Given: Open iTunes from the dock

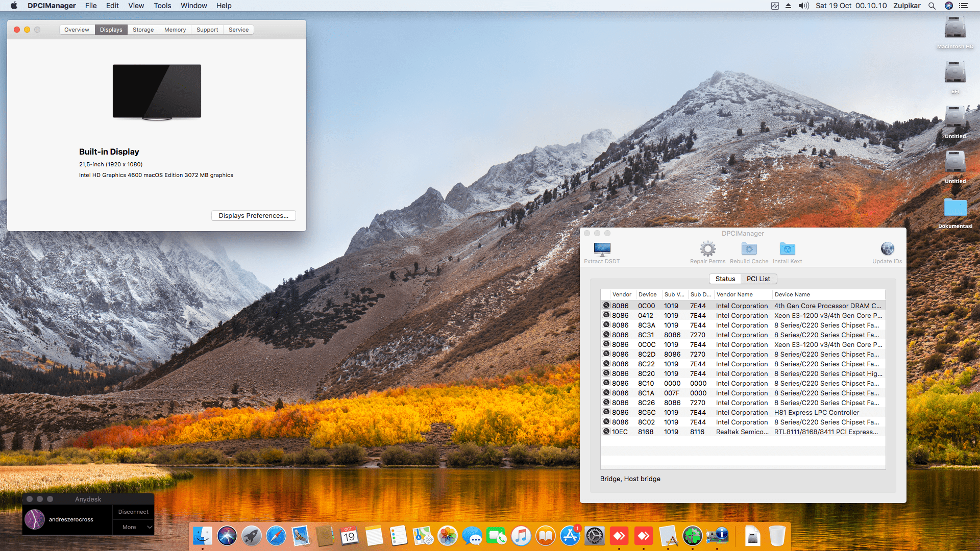Looking at the screenshot, I should point(521,536).
